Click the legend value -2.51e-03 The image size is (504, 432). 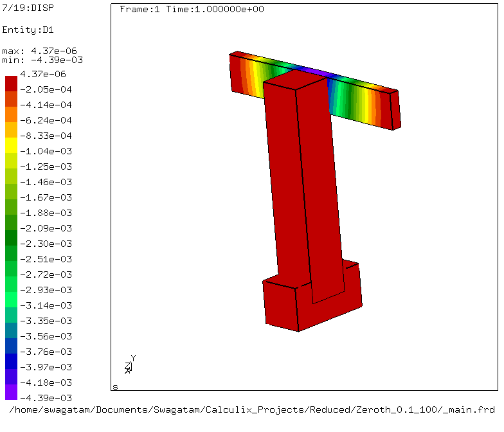point(46,259)
